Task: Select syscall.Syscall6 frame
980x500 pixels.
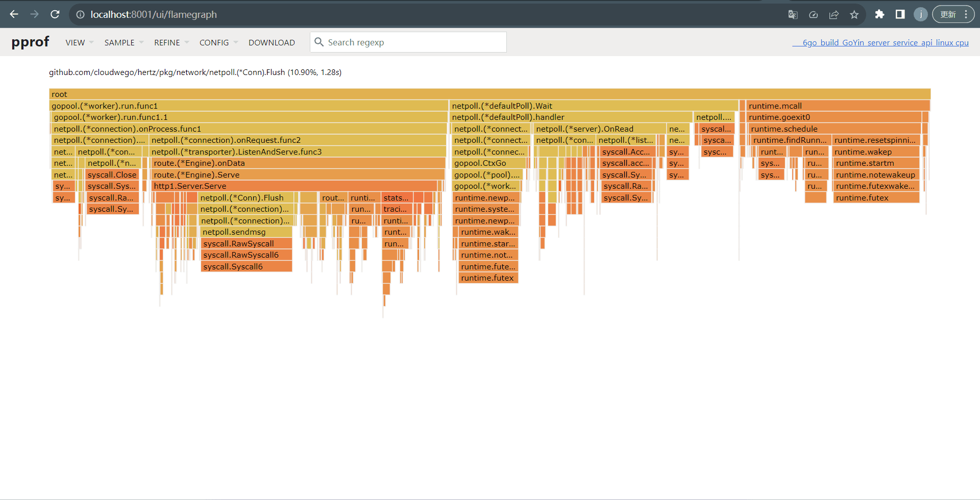Action: point(247,266)
